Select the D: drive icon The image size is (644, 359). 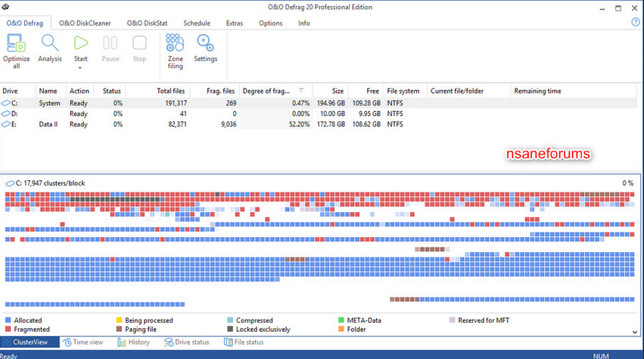(6, 114)
